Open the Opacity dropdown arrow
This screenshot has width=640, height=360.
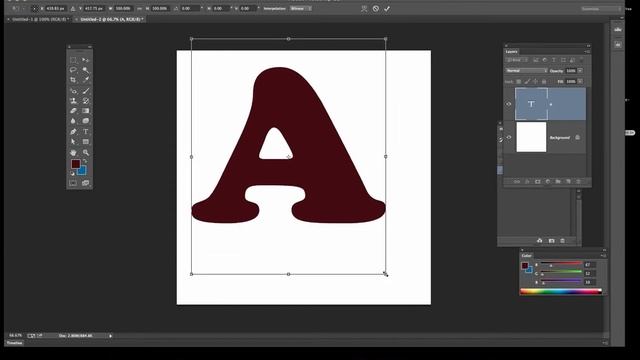pos(580,71)
